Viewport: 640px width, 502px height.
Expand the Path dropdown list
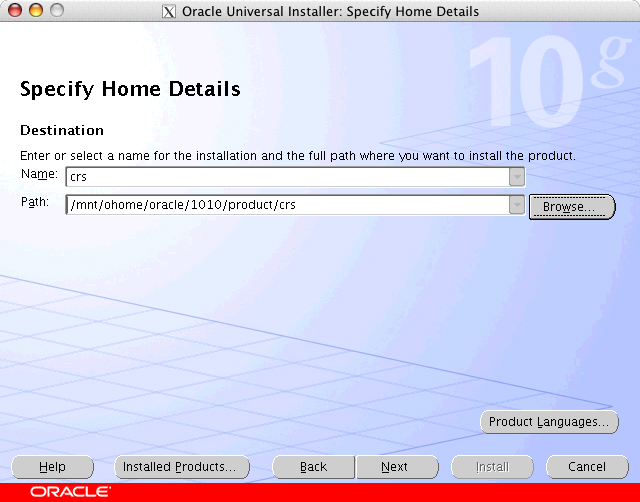tap(516, 205)
